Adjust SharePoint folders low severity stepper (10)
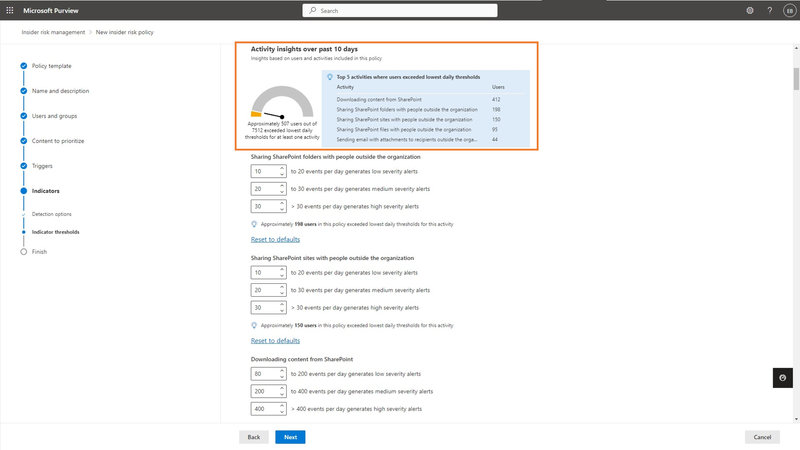800x450 pixels. (x=268, y=171)
